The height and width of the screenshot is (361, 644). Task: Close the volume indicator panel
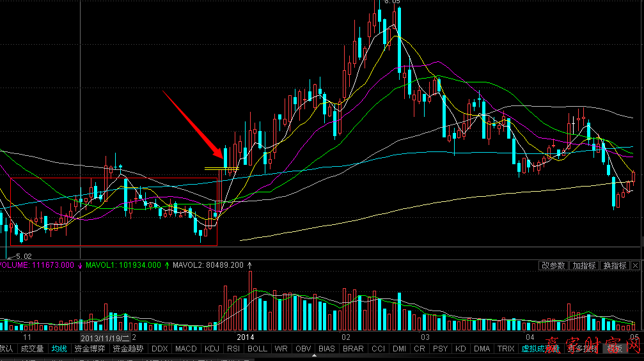pos(636,265)
